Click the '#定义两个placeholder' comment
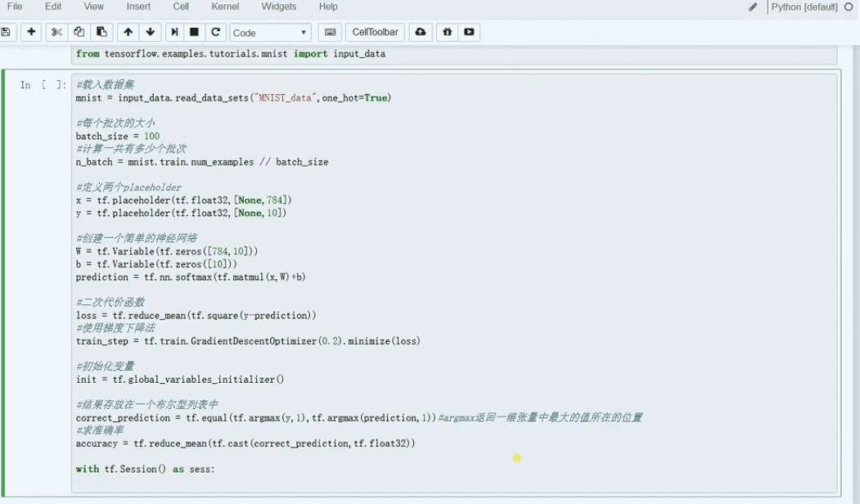The image size is (860, 504). point(129,187)
